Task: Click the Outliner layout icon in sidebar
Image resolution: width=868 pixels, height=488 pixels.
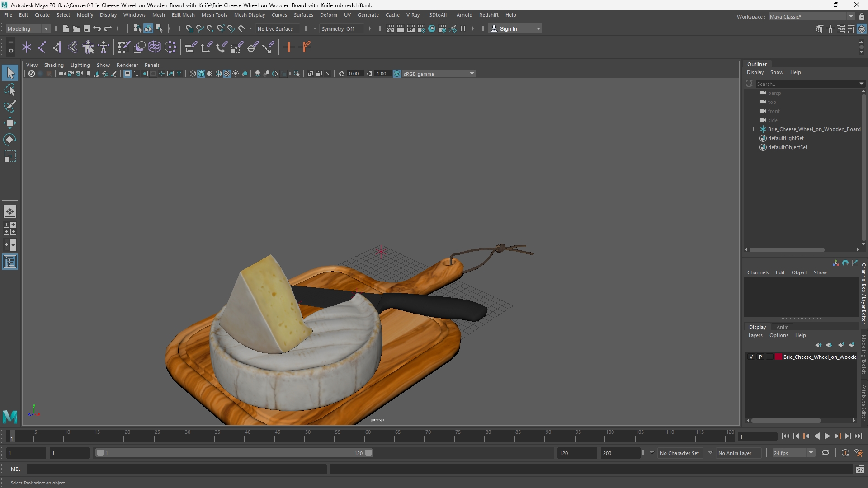Action: (10, 262)
